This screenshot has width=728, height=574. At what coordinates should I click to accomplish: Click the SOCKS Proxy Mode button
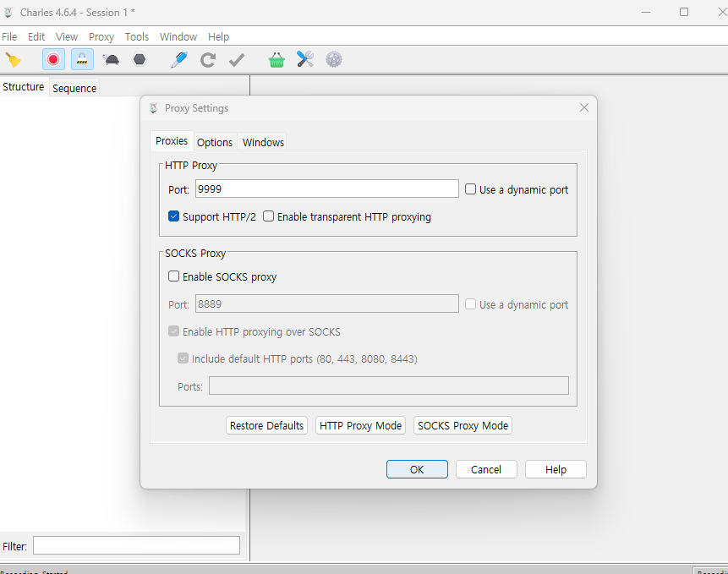click(463, 425)
